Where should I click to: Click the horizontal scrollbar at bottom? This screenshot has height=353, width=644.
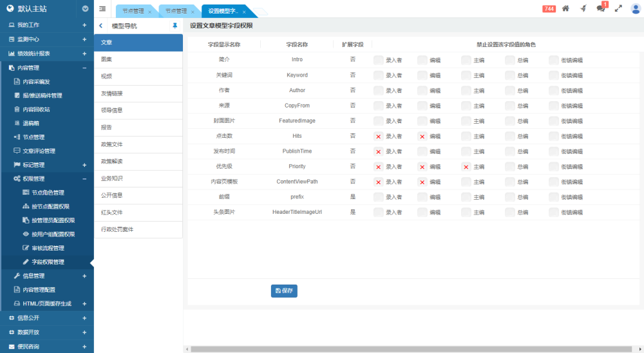point(412,349)
